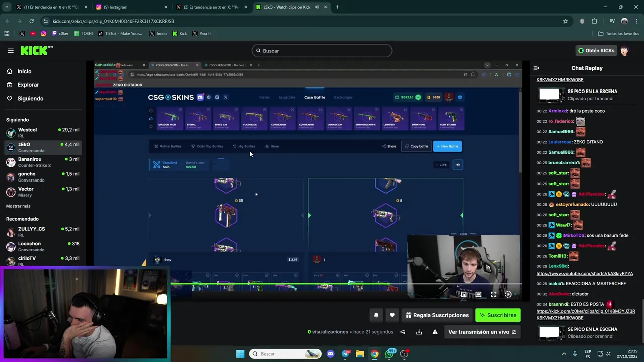Screen dimensions: 644x362
Task: Click the Buscar search field on Kick
Action: [322, 51]
